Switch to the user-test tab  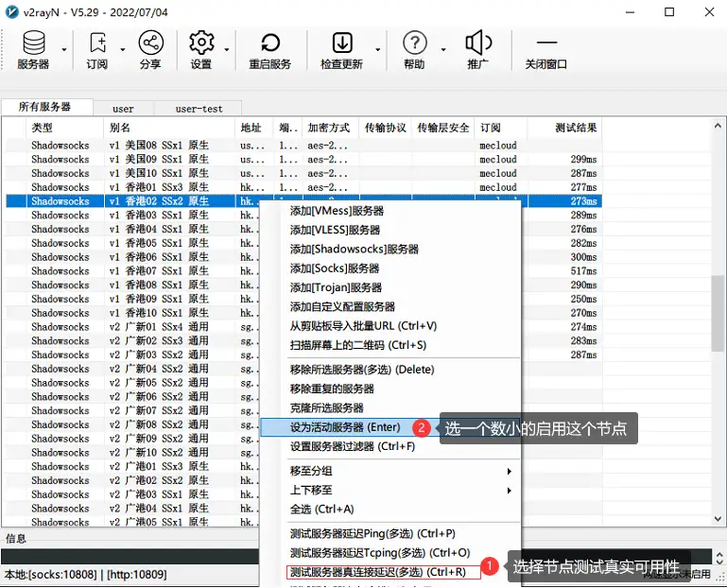(199, 109)
